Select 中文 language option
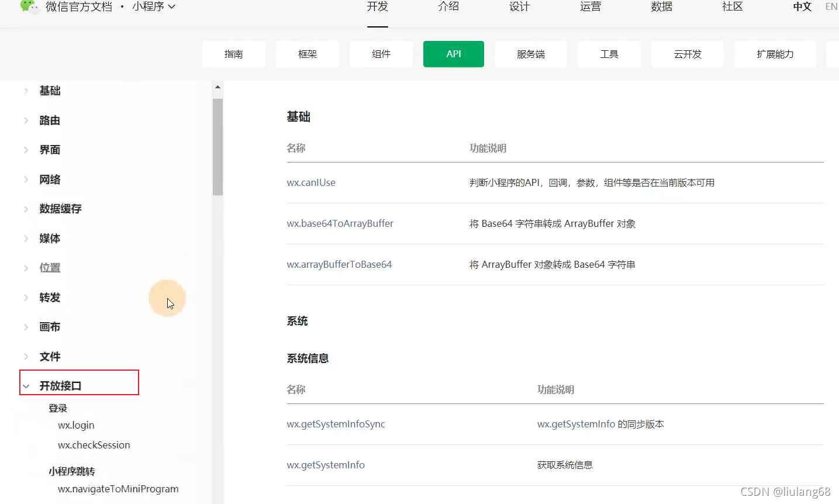The image size is (839, 504). [802, 6]
